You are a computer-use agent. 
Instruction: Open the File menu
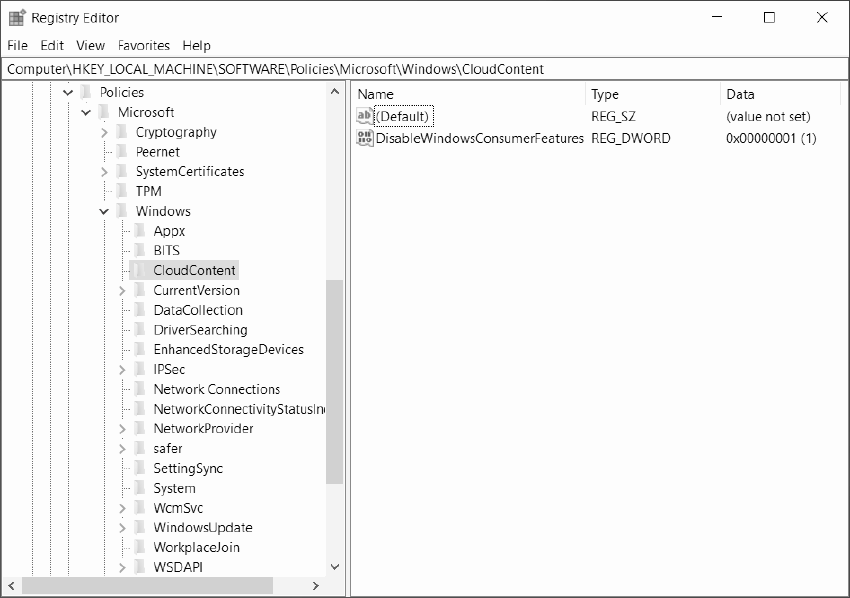click(x=18, y=45)
